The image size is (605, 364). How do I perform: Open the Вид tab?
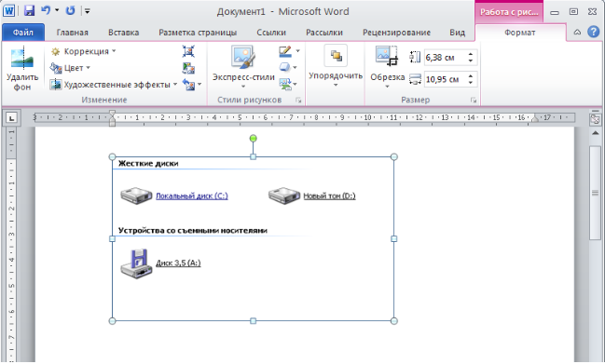click(457, 33)
